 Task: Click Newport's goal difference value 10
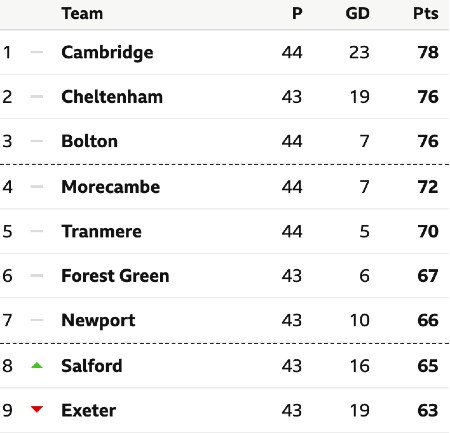[x=360, y=320]
